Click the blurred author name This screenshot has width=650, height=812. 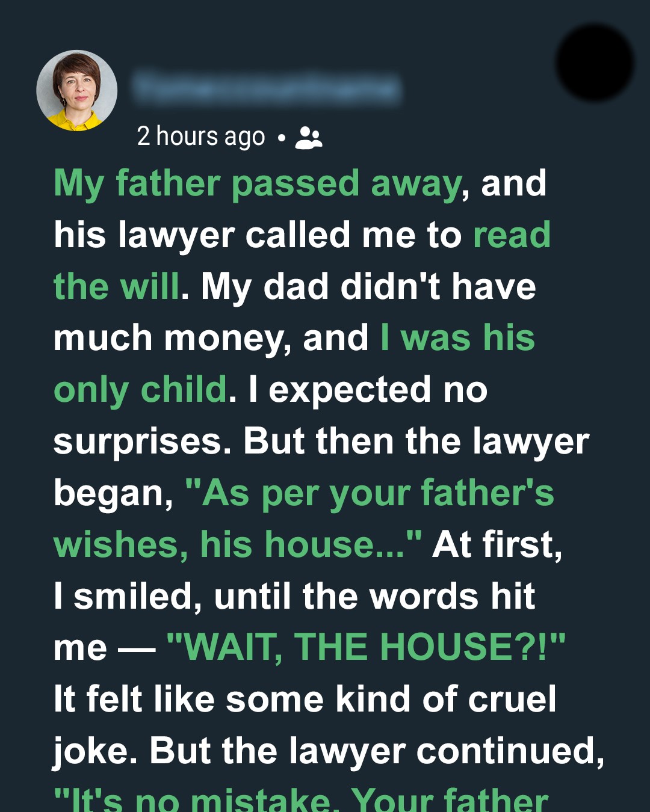click(x=267, y=88)
